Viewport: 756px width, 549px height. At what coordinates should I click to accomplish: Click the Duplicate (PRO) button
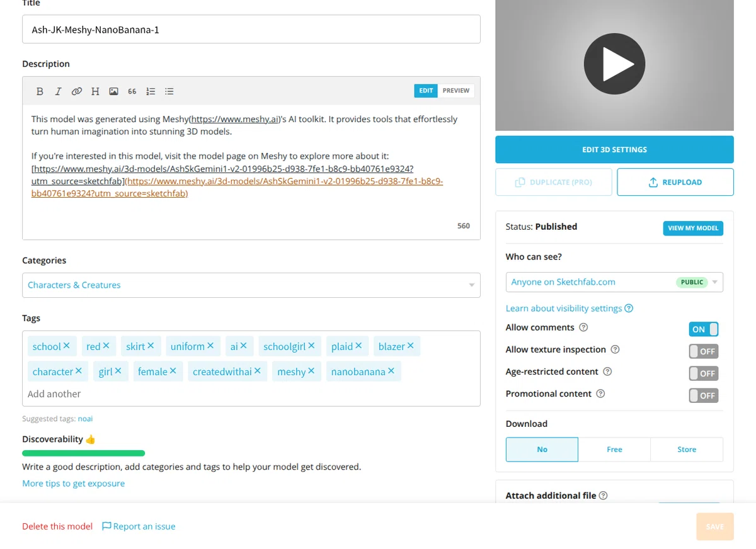[x=554, y=182]
